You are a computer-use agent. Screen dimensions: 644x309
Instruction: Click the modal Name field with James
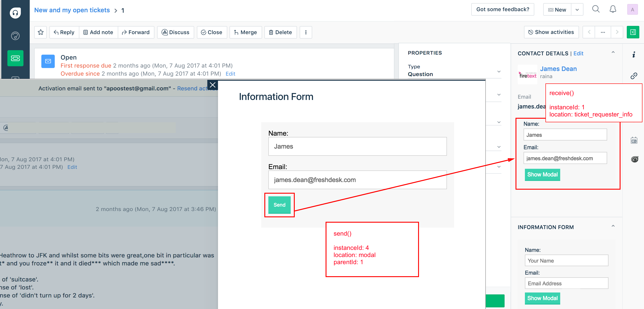point(357,146)
